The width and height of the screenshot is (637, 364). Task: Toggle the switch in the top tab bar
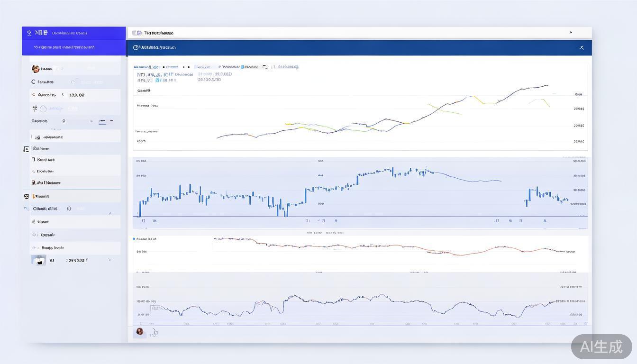tap(136, 33)
